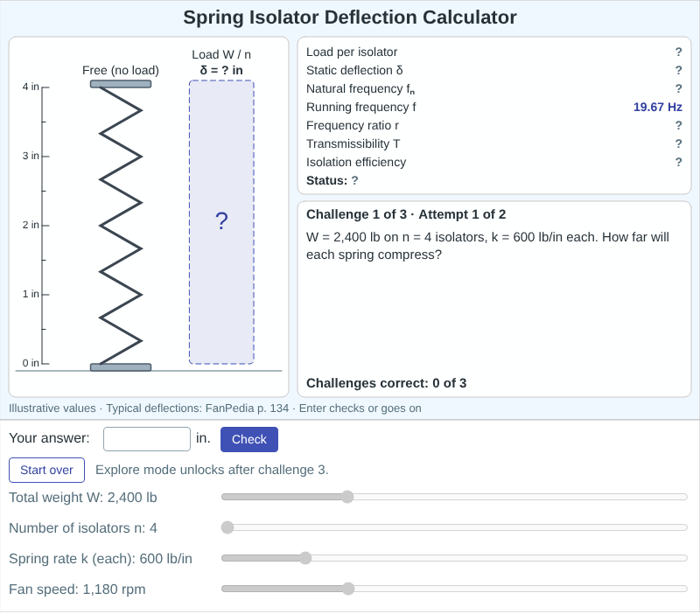700x614 pixels.
Task: Click the Spring Isolator Deflection Calculator title
Action: pos(350,17)
